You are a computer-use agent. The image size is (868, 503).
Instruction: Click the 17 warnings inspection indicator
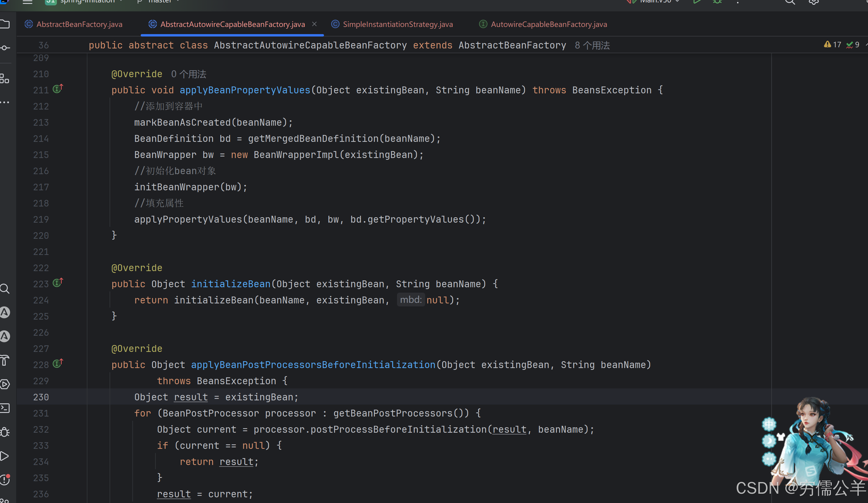point(833,45)
